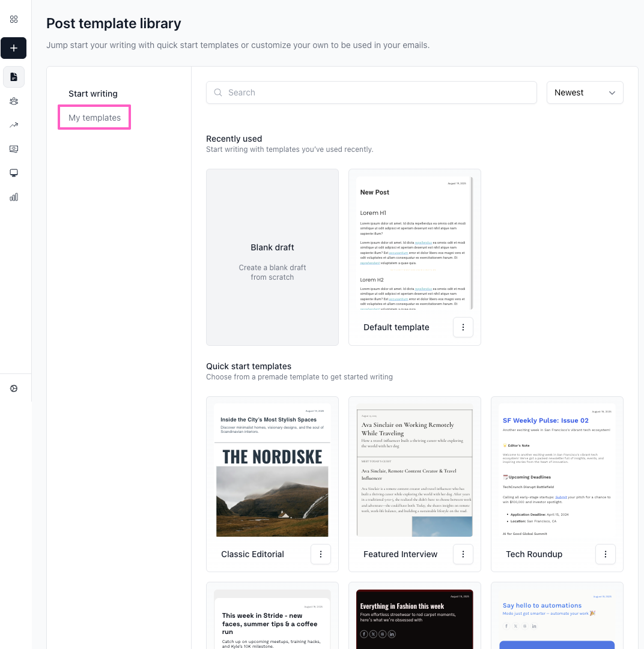The height and width of the screenshot is (649, 644).
Task: Open the analytics bar chart icon
Action: coord(14,197)
